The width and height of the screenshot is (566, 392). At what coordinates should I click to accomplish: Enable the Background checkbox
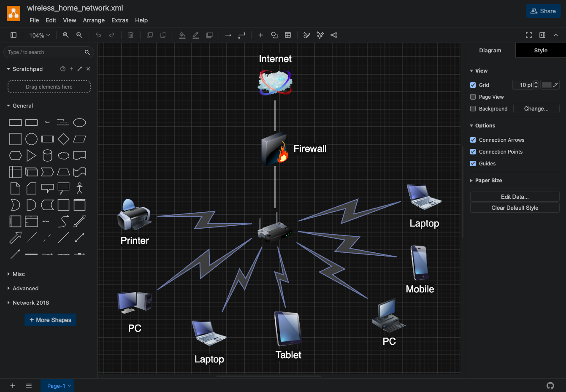pos(473,108)
